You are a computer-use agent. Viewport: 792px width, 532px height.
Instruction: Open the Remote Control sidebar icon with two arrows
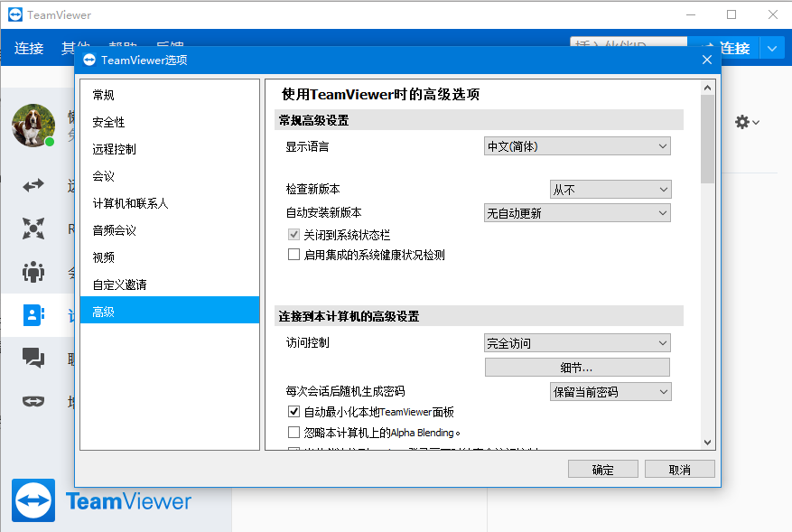coord(33,186)
